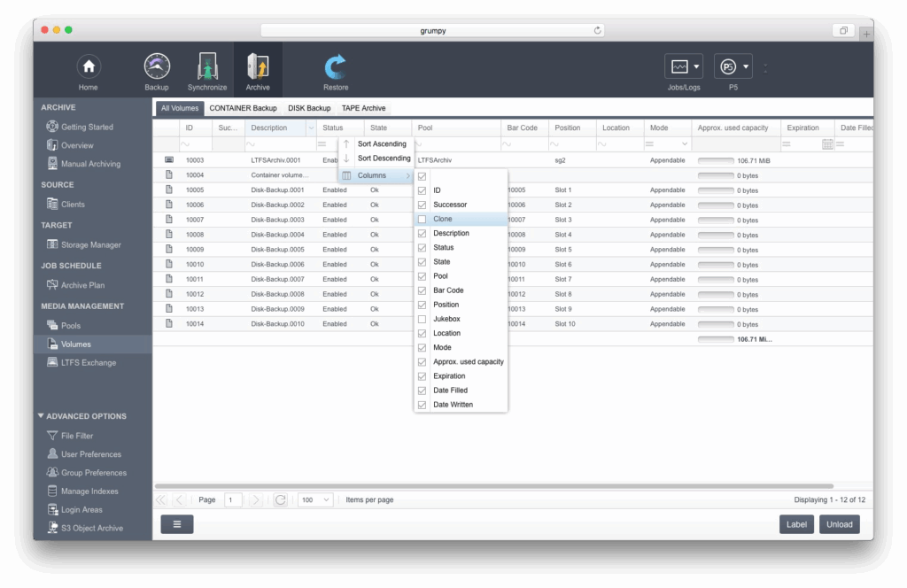Click the Home icon in toolbar
Viewport: 907px width, 588px height.
pyautogui.click(x=88, y=67)
